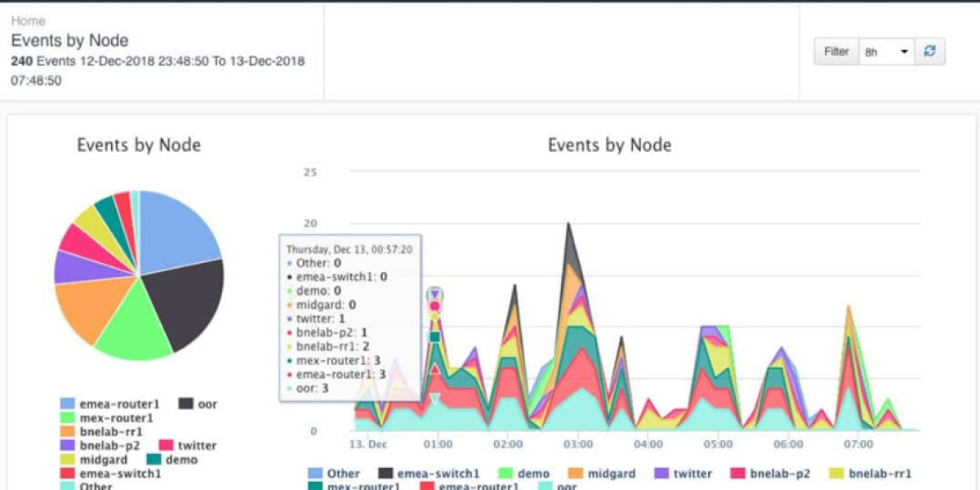Click the green demo legend marker
This screenshot has width=980, height=490.
(506, 473)
